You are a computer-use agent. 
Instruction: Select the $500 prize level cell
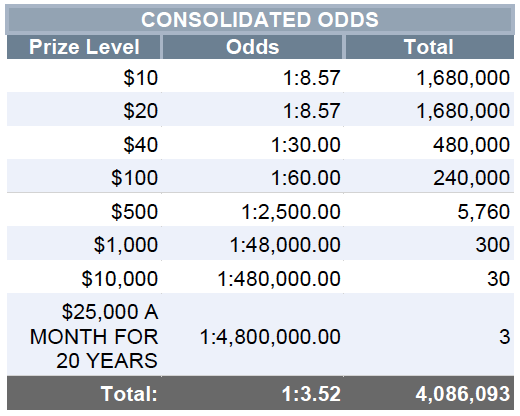coord(84,211)
